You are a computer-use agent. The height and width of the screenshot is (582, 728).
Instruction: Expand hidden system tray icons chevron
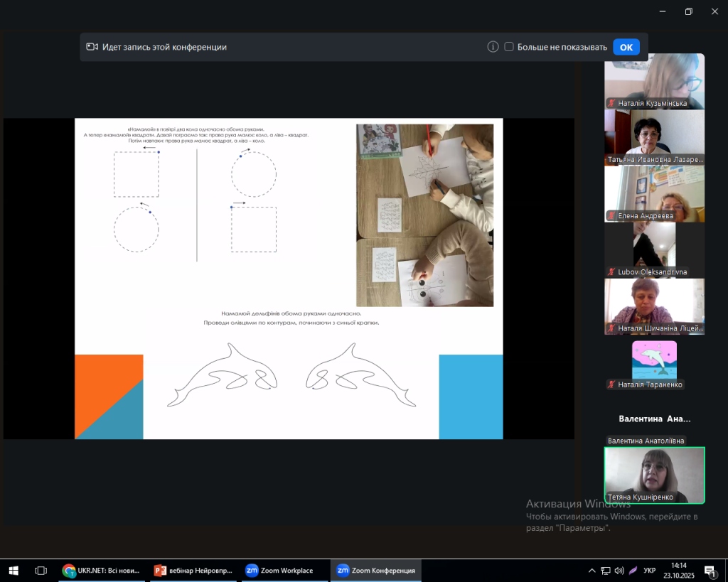pos(591,571)
